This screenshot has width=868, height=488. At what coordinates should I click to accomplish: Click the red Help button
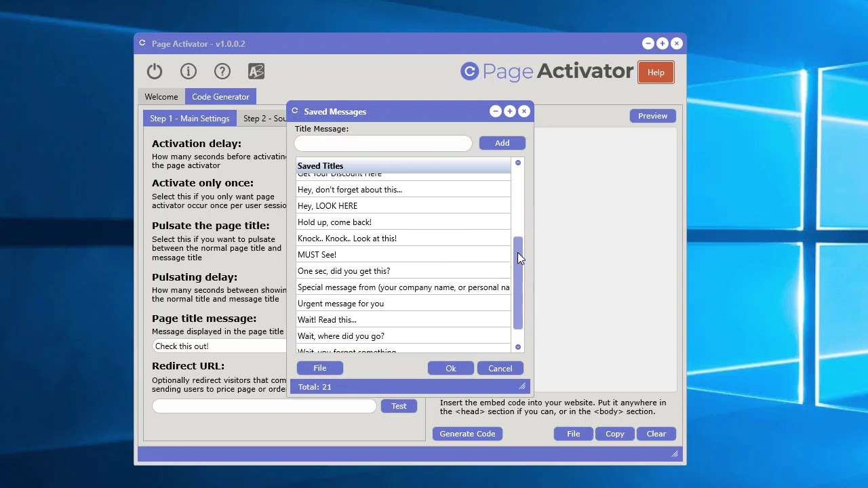coord(656,73)
